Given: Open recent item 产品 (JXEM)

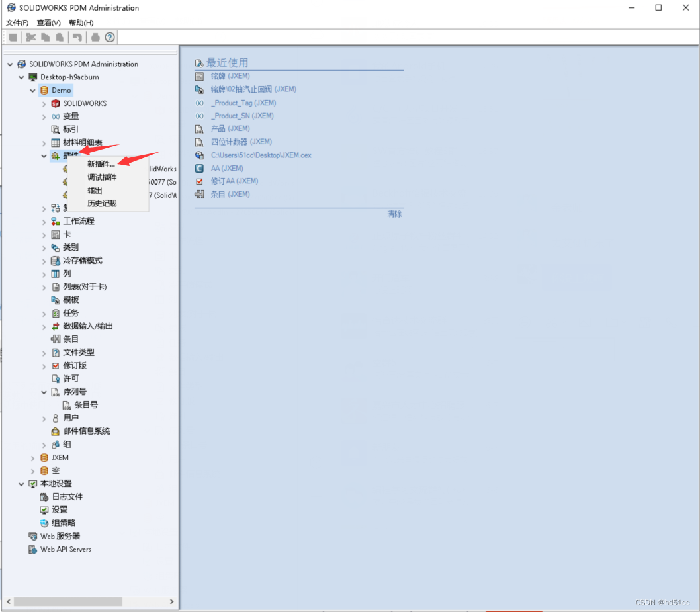Looking at the screenshot, I should (230, 128).
